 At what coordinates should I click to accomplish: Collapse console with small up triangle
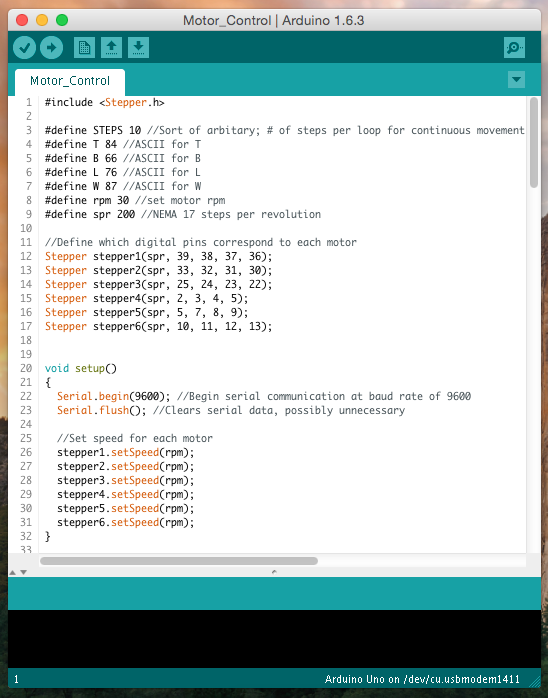13,572
